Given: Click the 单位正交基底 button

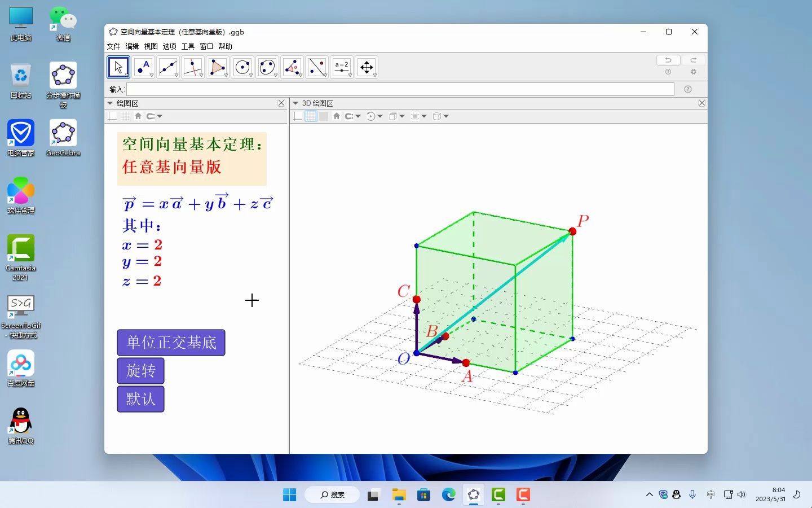Looking at the screenshot, I should pyautogui.click(x=171, y=343).
